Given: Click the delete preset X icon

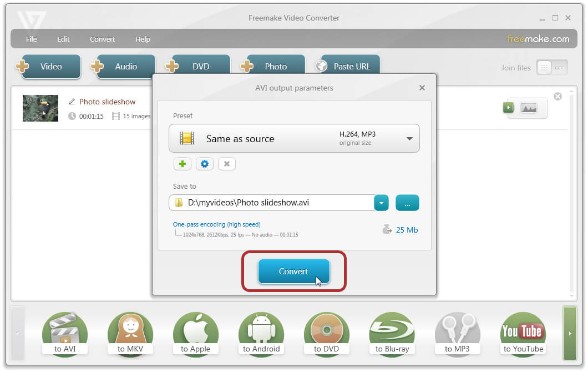Looking at the screenshot, I should pyautogui.click(x=227, y=164).
